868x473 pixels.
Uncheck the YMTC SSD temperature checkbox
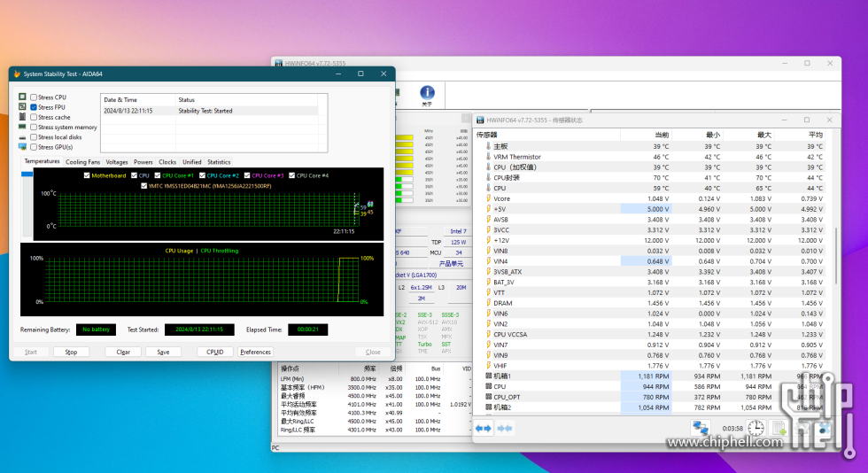tap(143, 186)
